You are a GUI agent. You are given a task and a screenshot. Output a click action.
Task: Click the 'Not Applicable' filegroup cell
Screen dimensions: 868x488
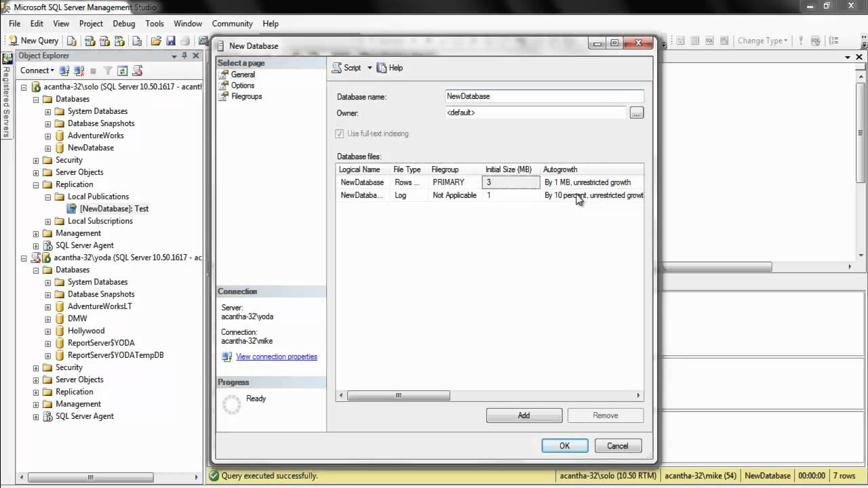pyautogui.click(x=454, y=195)
